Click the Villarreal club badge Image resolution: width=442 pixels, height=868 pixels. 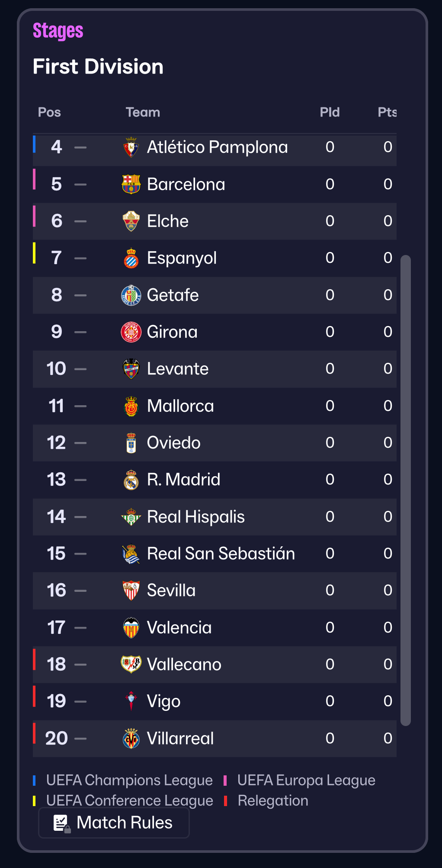pos(131,739)
